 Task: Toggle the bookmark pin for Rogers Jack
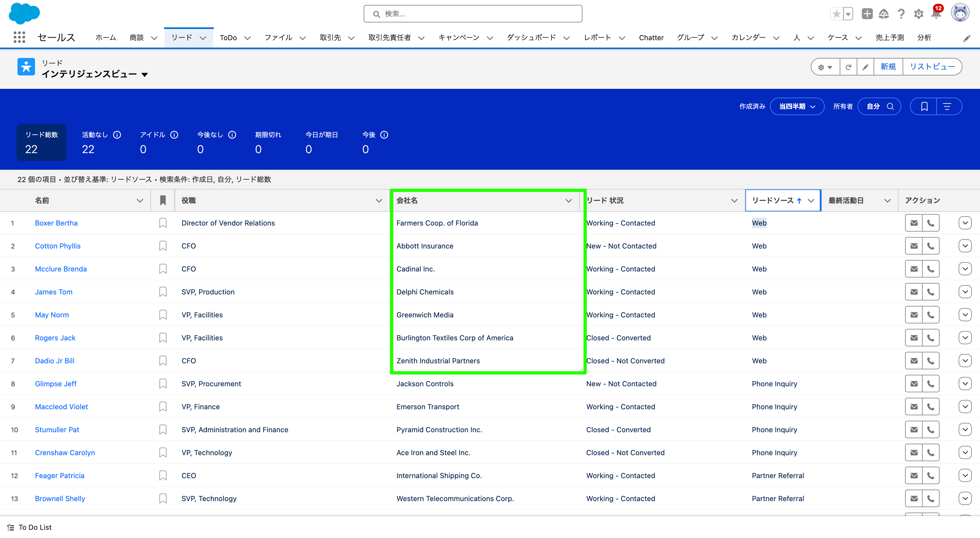tap(163, 338)
